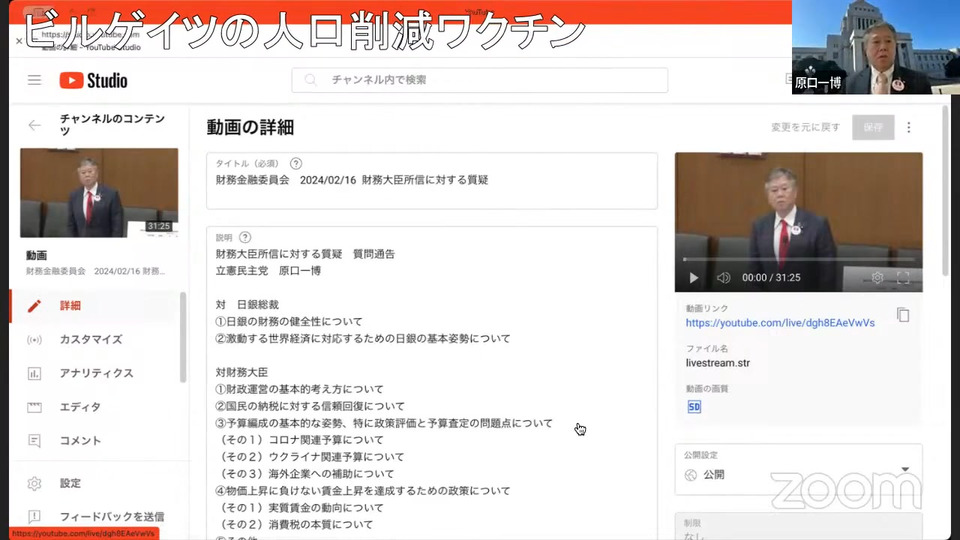Click the アナリティクス chart icon
The width and height of the screenshot is (960, 540).
pos(34,373)
